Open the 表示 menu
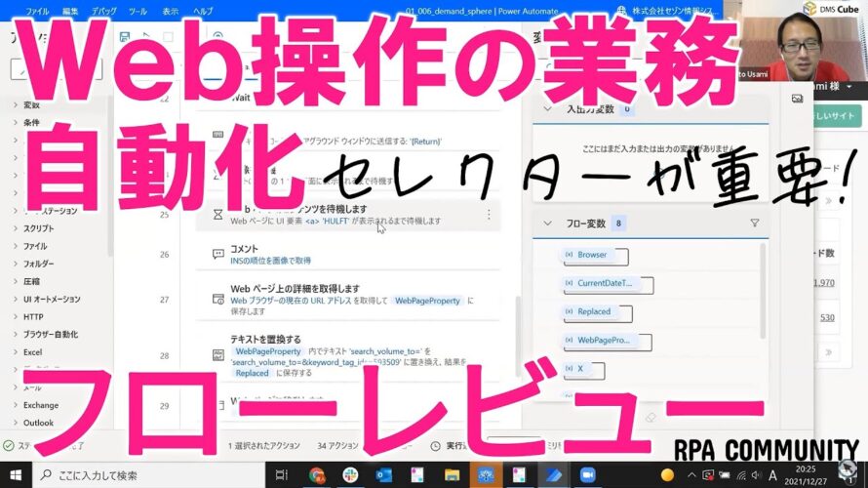868x488 pixels. tap(171, 11)
